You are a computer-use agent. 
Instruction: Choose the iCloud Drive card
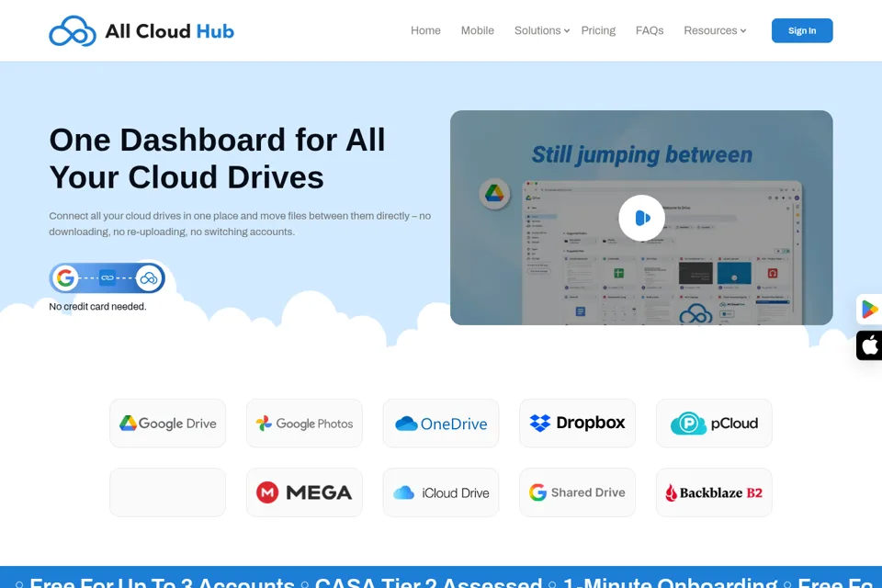pos(441,492)
